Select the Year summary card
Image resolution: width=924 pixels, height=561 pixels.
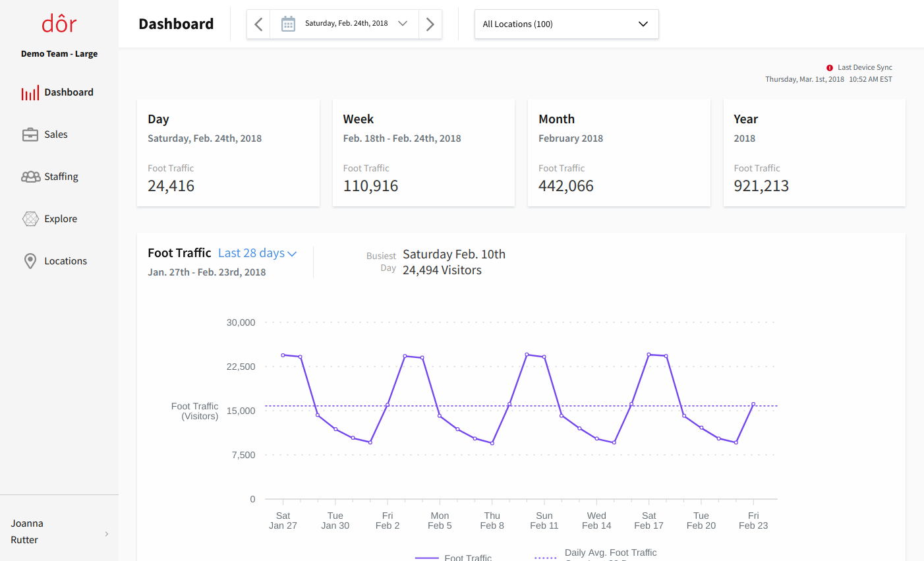pyautogui.click(x=814, y=152)
